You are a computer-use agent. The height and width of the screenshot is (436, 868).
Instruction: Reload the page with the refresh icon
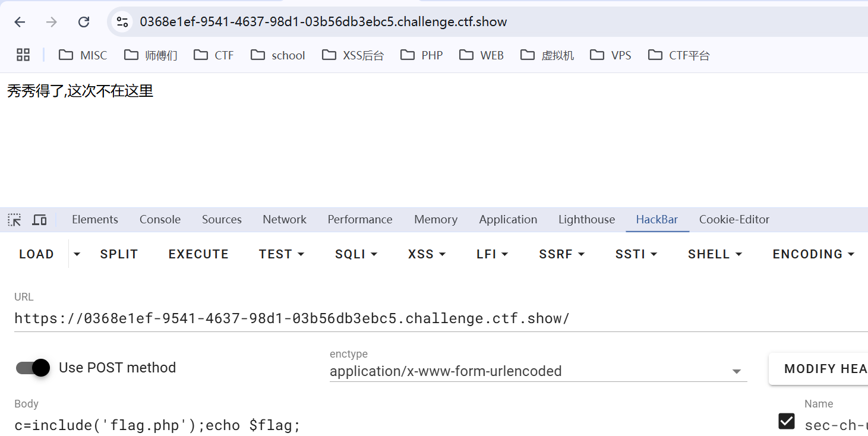coord(84,22)
